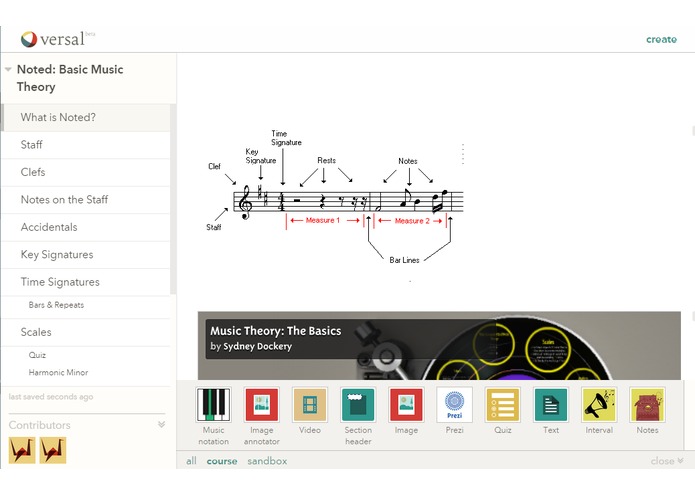Open the Key Signatures lesson
The height and width of the screenshot is (494, 695).
(x=86, y=255)
